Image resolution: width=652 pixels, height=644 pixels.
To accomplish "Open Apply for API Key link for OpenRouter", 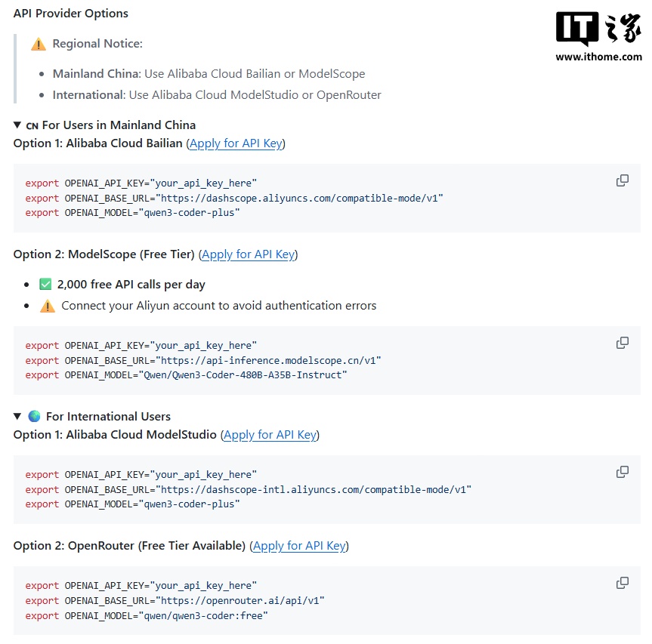I will pyautogui.click(x=299, y=546).
